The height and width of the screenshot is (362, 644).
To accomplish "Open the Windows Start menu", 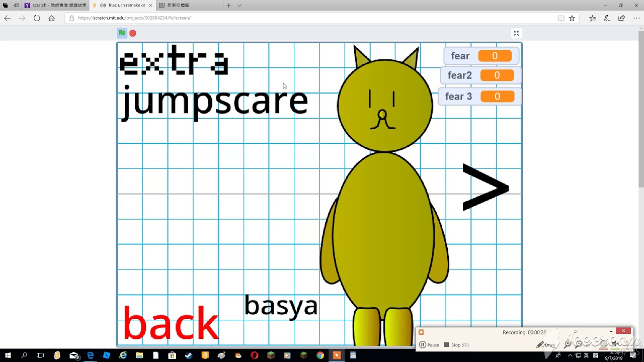I will (x=8, y=355).
